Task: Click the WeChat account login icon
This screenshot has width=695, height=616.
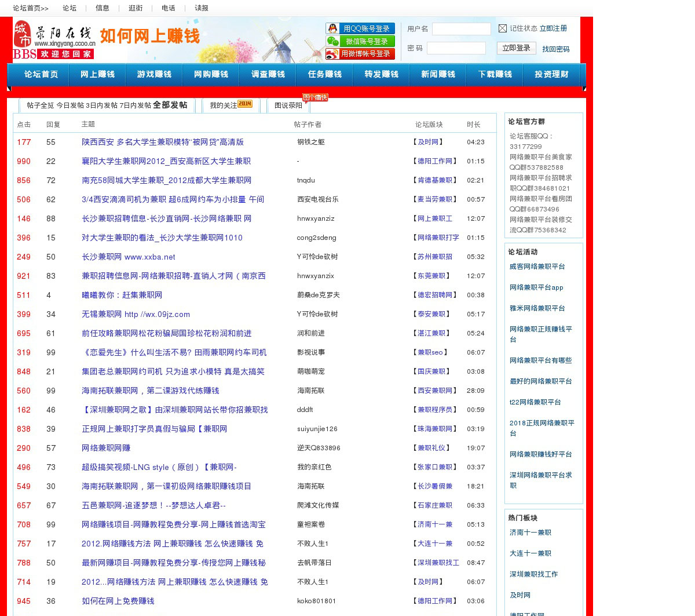Action: [333, 41]
